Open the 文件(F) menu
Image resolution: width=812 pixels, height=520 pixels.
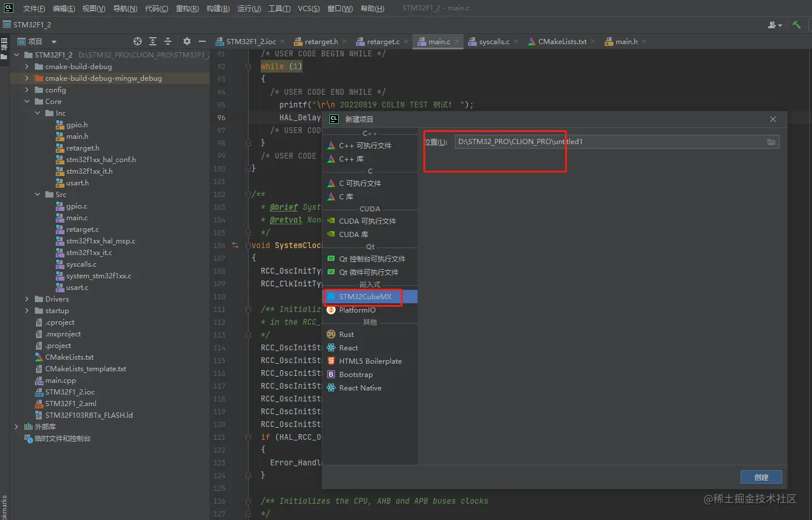(34, 8)
